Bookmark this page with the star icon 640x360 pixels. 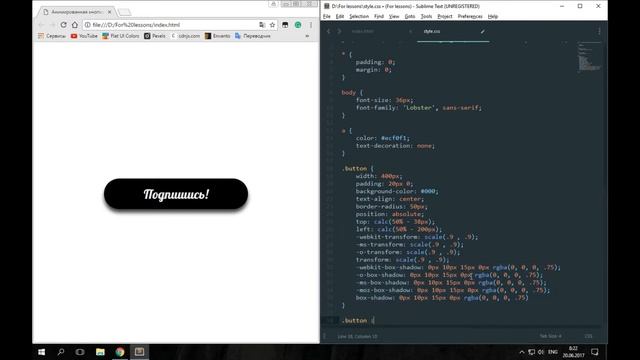pos(273,25)
